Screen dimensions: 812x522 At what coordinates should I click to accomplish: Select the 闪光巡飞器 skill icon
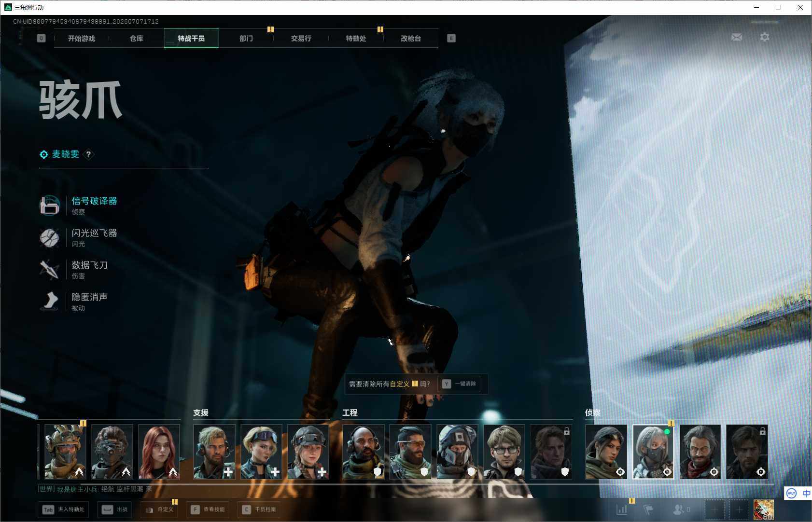(49, 237)
